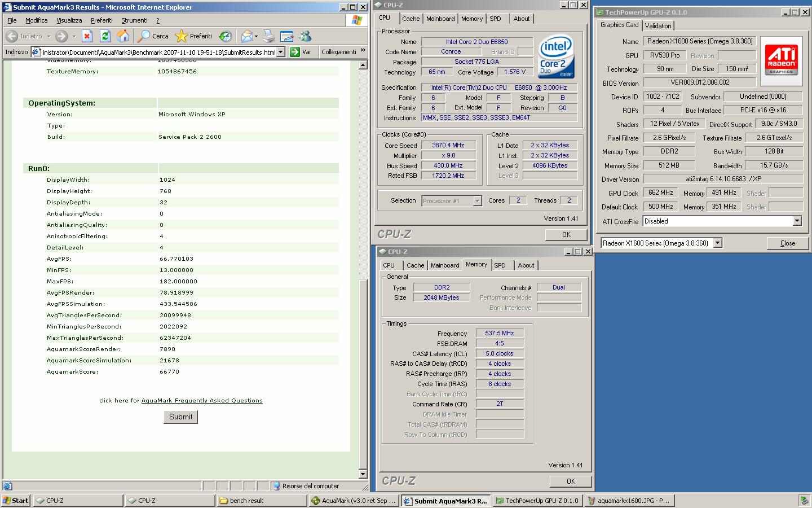Open the back button history dropdown arrow
Screen dimensions: 812x508
[x=48, y=36]
